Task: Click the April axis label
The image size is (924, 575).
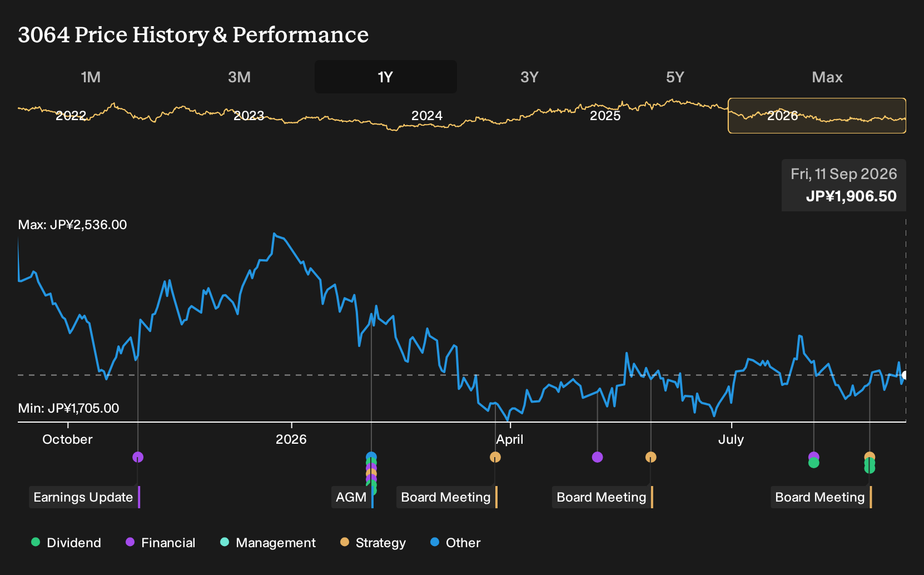Action: click(510, 439)
